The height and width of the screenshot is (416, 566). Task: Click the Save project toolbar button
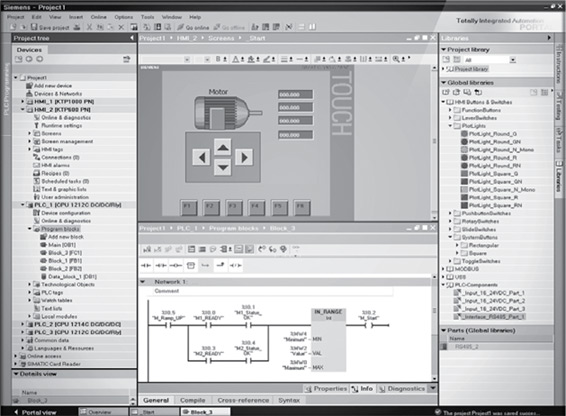(x=50, y=27)
